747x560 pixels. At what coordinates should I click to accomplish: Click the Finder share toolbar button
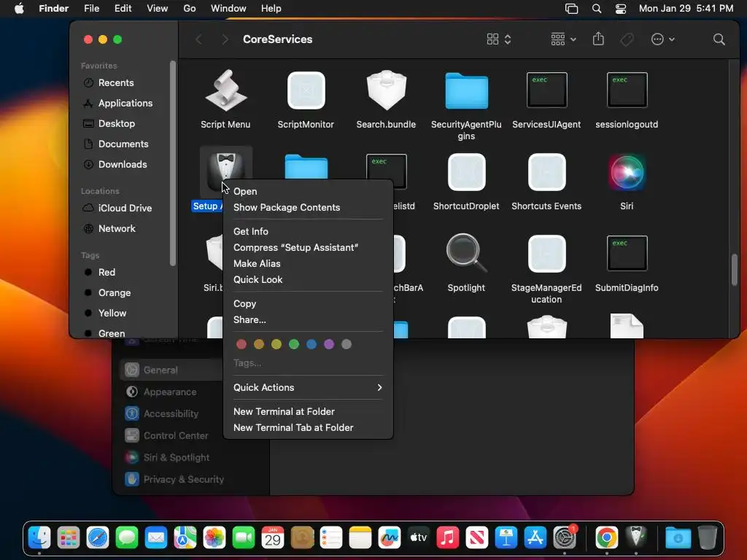pos(598,39)
